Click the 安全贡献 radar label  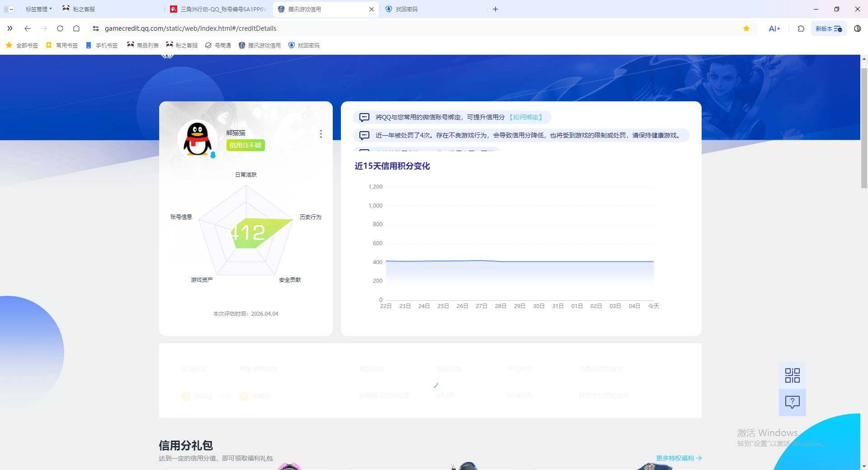tap(290, 280)
